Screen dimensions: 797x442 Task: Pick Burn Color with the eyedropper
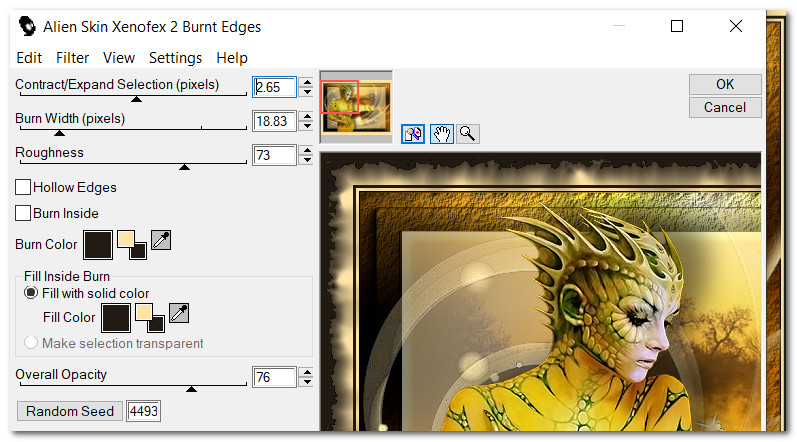[x=161, y=240]
